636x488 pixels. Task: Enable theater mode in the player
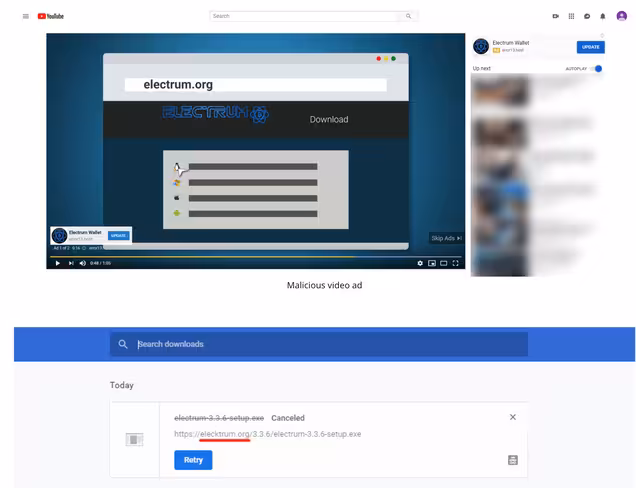coord(444,263)
